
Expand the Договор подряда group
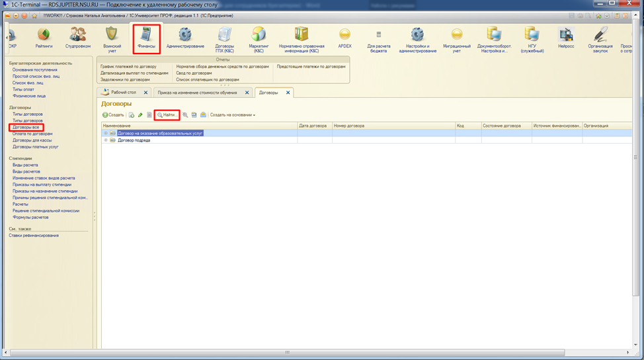click(106, 140)
